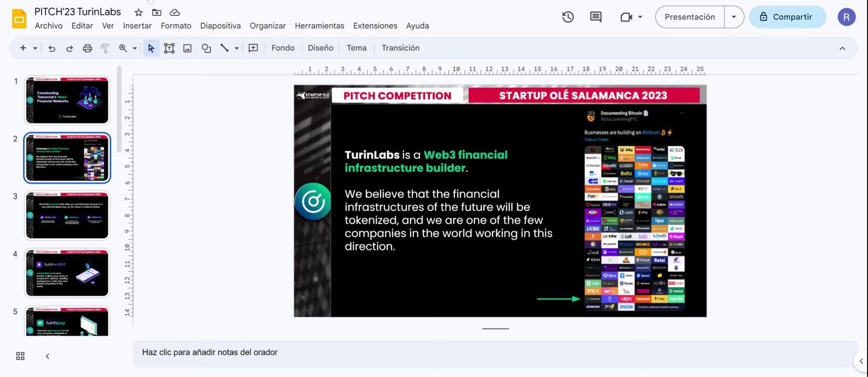Click the Diseño toolbar button
The width and height of the screenshot is (868, 377).
[x=320, y=48]
